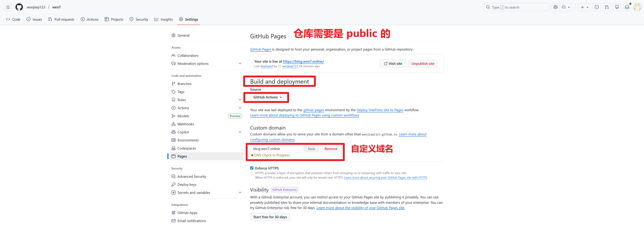Click the custom domain input field

276,149
